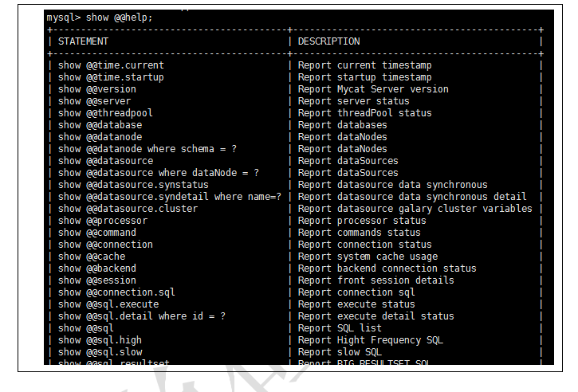Click 'show @@sql.detail where id = ?' line
The width and height of the screenshot is (578, 392).
click(142, 316)
